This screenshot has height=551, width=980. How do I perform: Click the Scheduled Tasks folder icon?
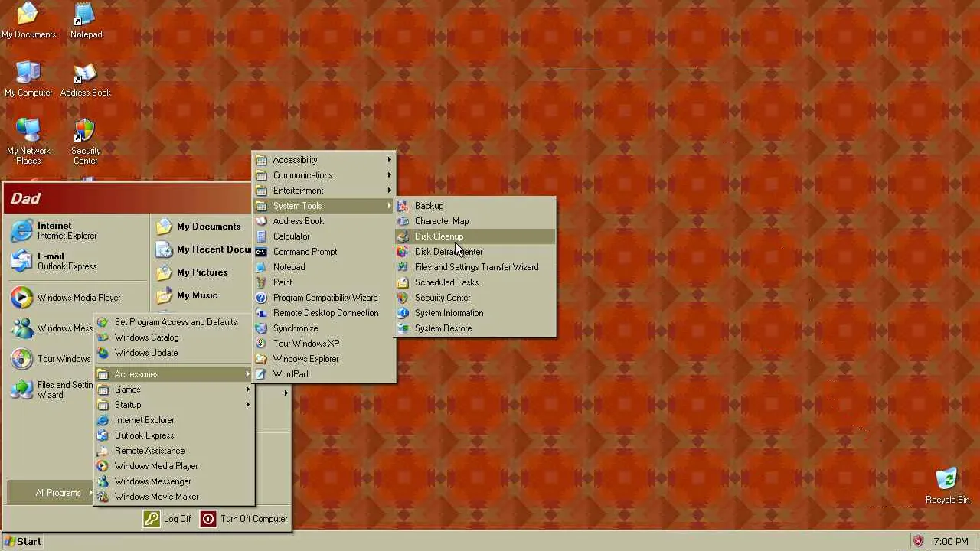[x=403, y=282]
